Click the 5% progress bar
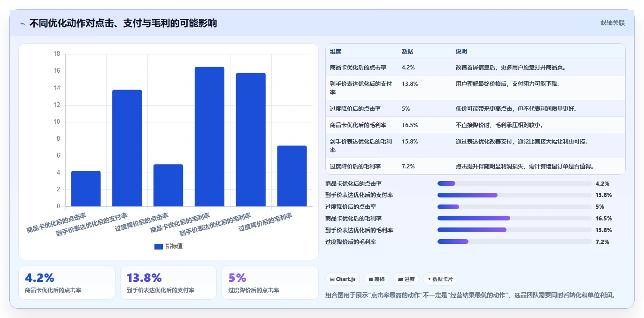Viewport: 644px width, 318px height. click(x=514, y=207)
